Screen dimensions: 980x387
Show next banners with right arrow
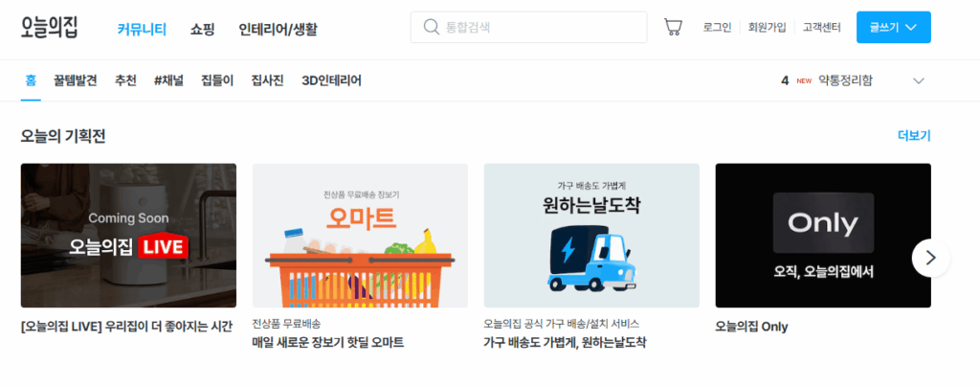930,258
